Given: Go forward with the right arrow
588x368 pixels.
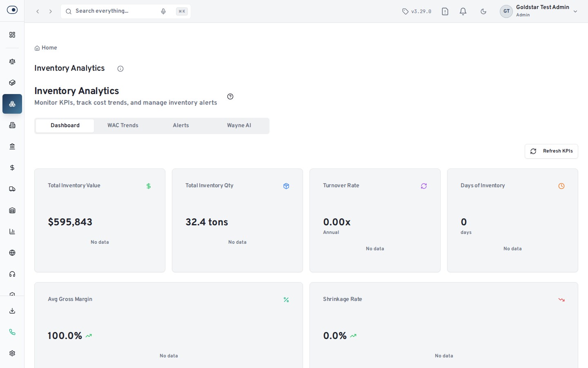Looking at the screenshot, I should click(x=51, y=11).
